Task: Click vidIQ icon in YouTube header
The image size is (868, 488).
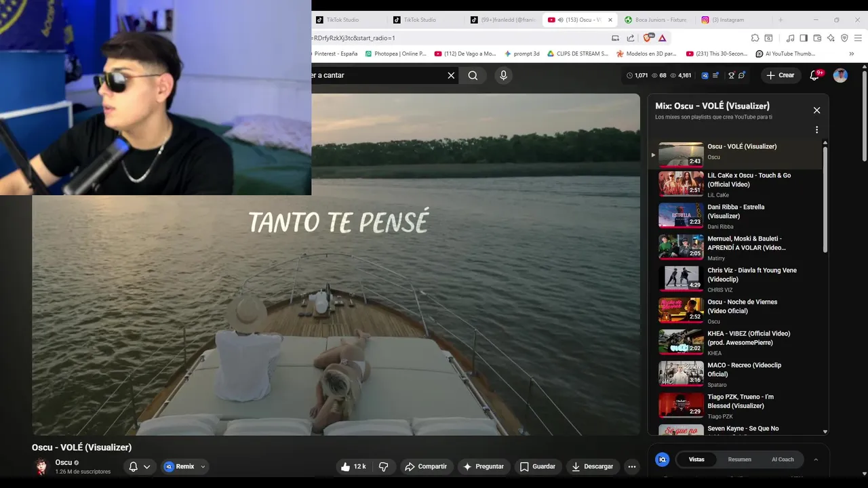Action: (705, 75)
